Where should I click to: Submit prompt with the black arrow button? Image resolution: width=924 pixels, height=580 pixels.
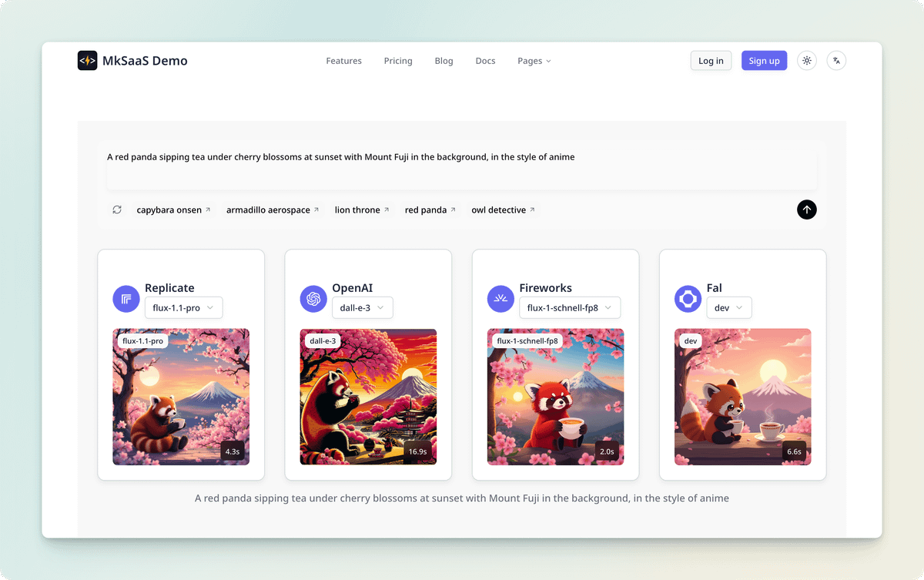click(x=806, y=210)
